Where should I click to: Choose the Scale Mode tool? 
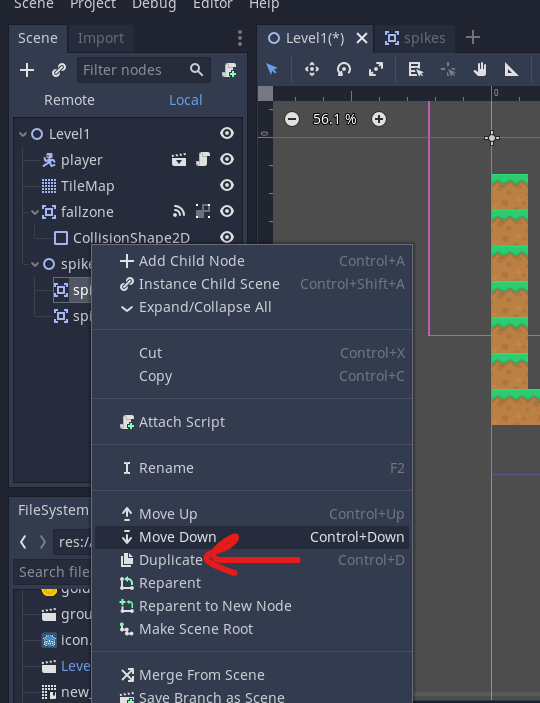click(x=375, y=69)
